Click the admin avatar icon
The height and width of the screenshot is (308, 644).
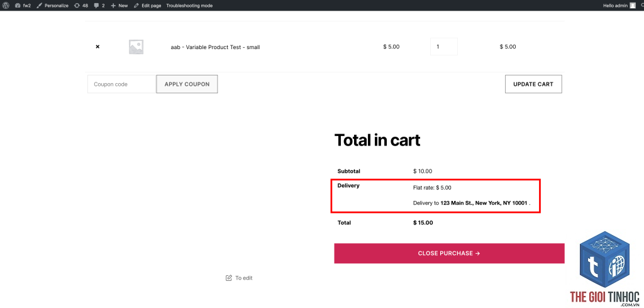pyautogui.click(x=633, y=6)
